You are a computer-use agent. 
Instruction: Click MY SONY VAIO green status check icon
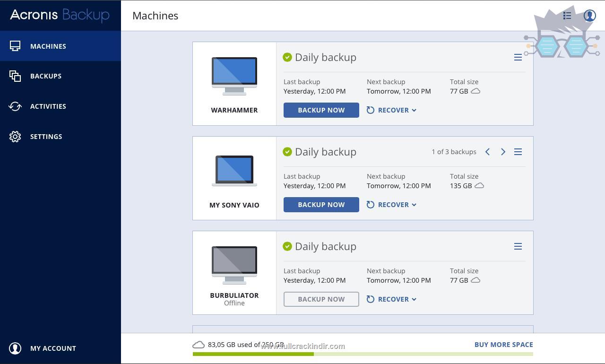point(287,152)
